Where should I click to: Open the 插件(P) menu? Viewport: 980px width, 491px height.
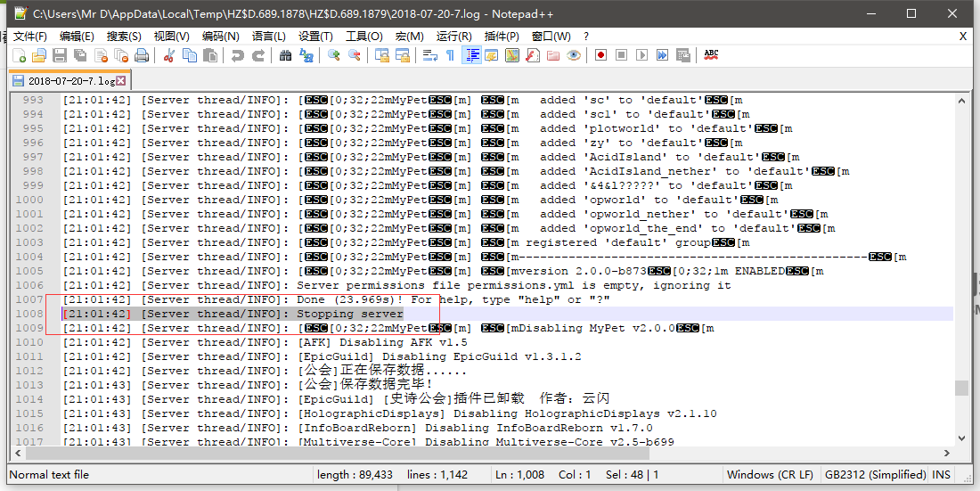click(x=502, y=36)
